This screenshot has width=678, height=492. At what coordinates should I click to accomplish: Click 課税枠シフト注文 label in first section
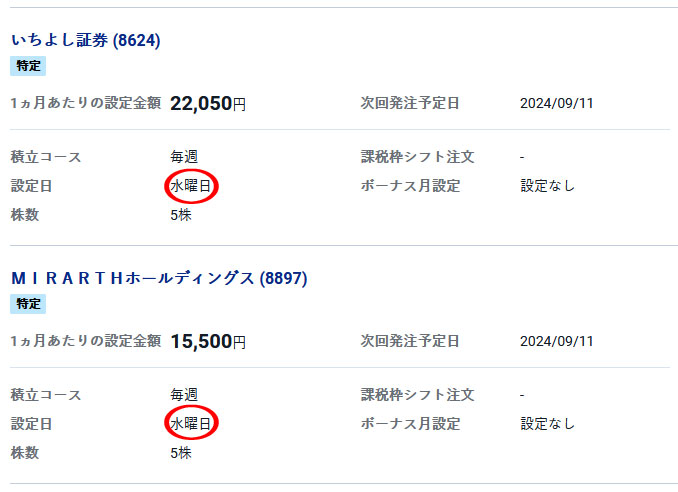[x=418, y=157]
